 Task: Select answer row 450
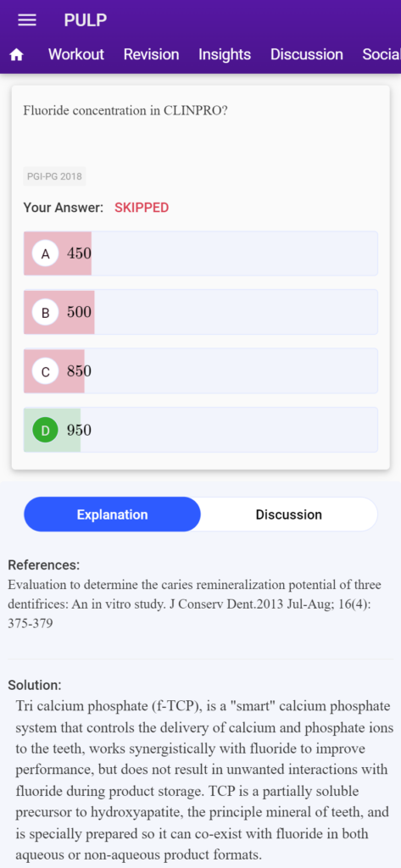coord(200,253)
